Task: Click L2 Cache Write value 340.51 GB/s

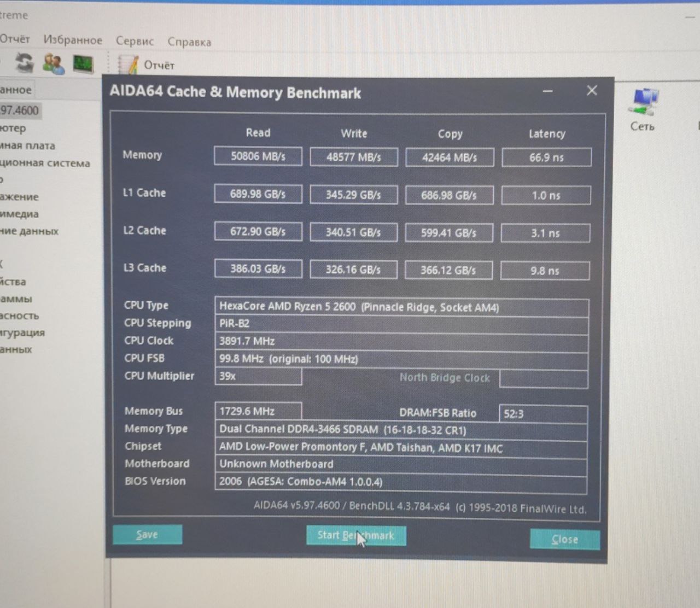Action: click(x=354, y=232)
